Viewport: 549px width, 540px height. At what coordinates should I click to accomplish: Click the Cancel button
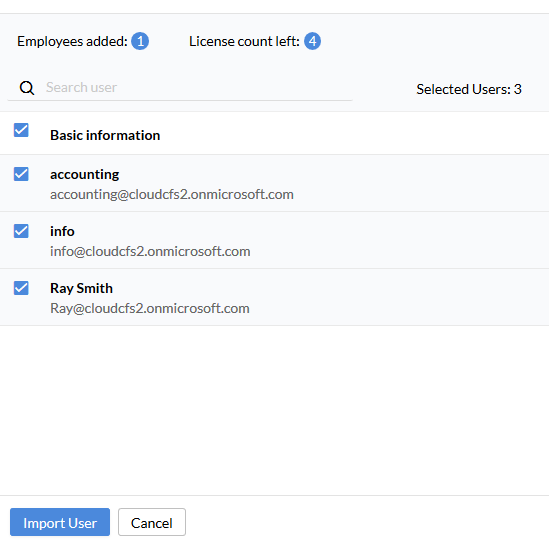tap(152, 522)
